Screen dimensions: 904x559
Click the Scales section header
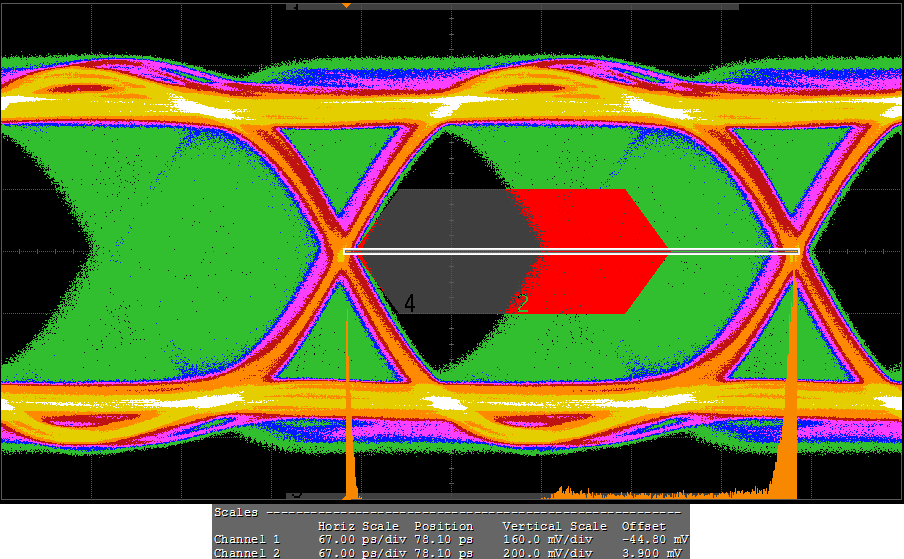coord(236,512)
